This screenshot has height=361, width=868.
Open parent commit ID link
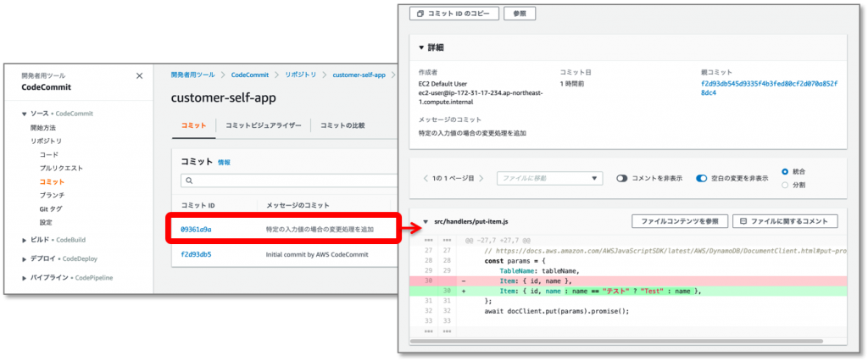pos(770,89)
